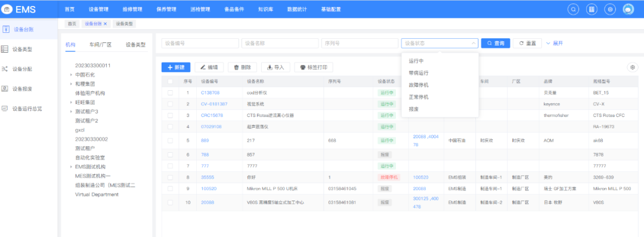Switch to the 车间/厂区 tab

(x=101, y=45)
